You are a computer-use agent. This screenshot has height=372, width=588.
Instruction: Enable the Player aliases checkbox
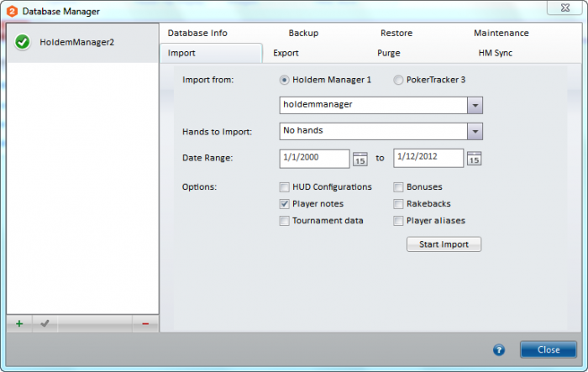pos(398,221)
